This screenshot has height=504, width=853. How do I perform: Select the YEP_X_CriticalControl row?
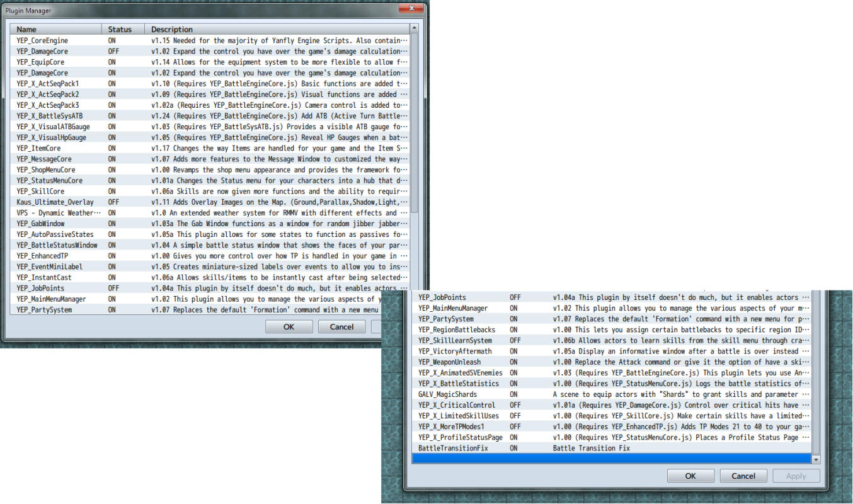pos(612,405)
